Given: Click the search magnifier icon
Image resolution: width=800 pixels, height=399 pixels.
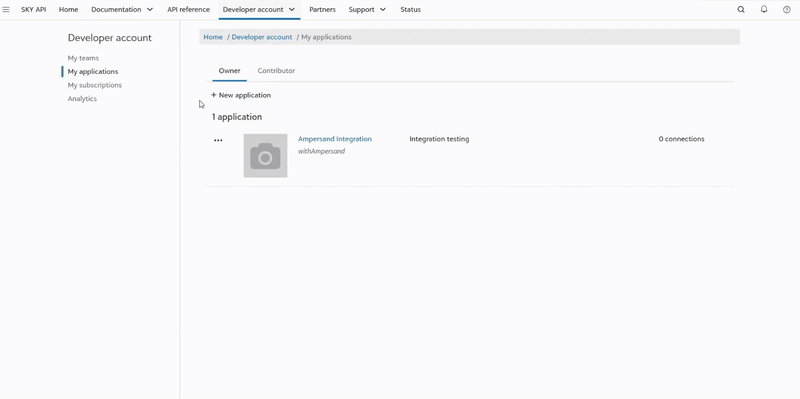Looking at the screenshot, I should (741, 9).
